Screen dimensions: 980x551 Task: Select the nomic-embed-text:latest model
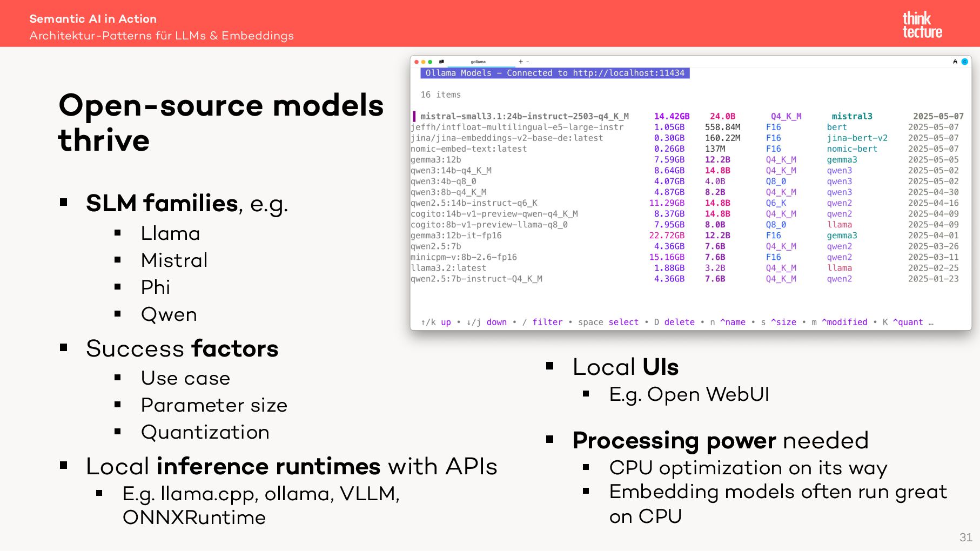pos(685,149)
